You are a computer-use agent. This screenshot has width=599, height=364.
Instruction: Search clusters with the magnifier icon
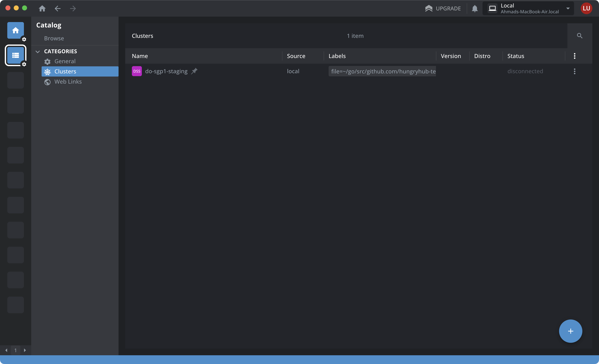pos(579,36)
